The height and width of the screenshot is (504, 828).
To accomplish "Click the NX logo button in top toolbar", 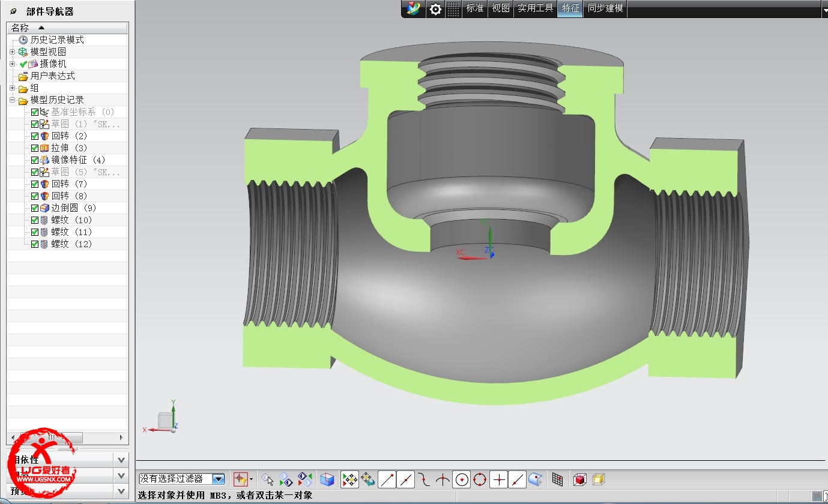I will [x=413, y=8].
